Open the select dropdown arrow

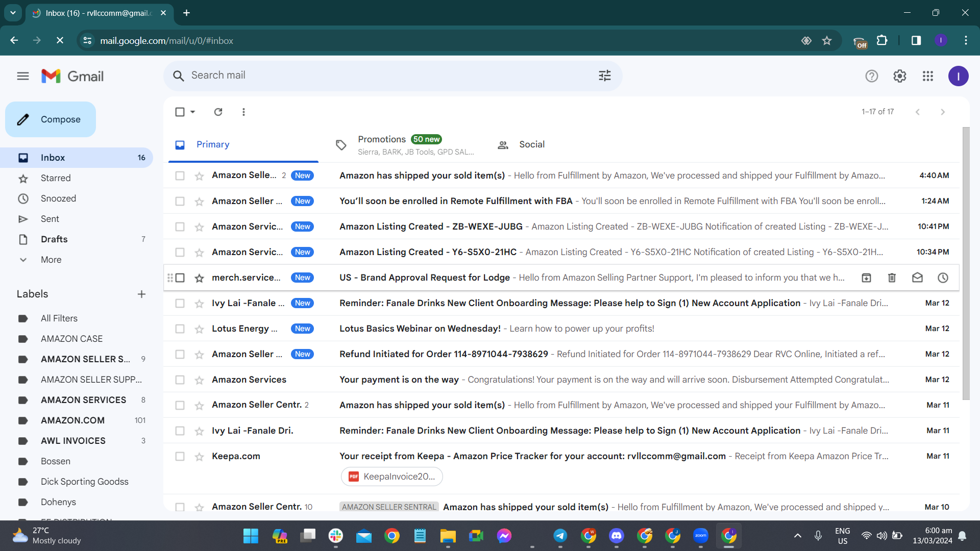pos(193,112)
